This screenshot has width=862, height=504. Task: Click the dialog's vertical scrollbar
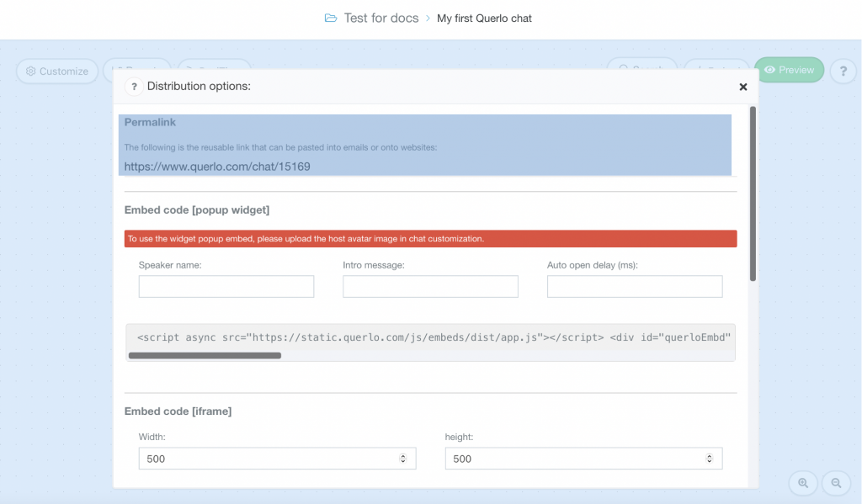[753, 194]
